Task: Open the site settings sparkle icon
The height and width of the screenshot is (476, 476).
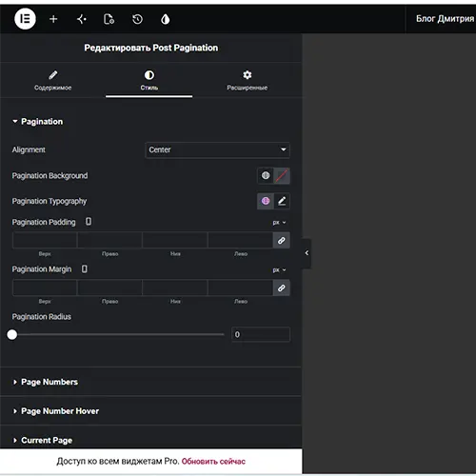Action: (x=82, y=19)
